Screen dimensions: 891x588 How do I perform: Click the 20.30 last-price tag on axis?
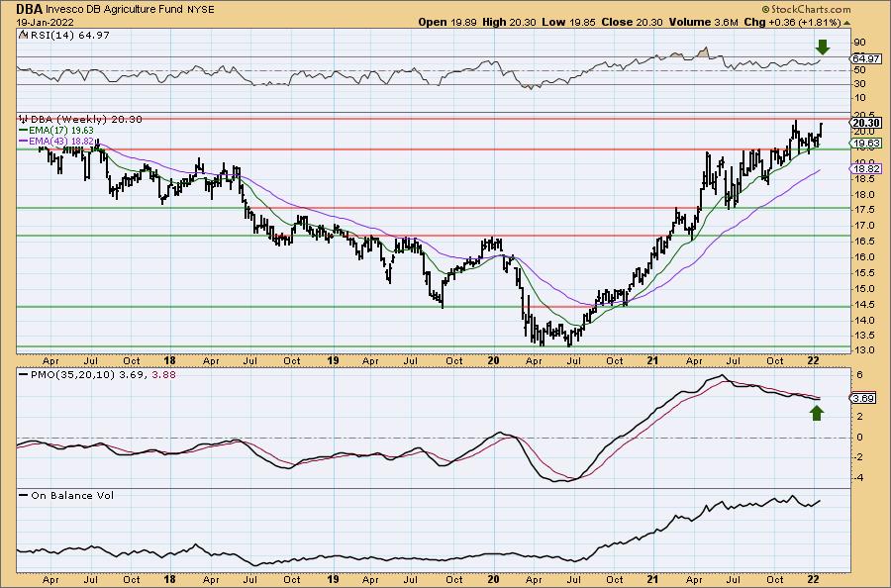click(x=866, y=123)
